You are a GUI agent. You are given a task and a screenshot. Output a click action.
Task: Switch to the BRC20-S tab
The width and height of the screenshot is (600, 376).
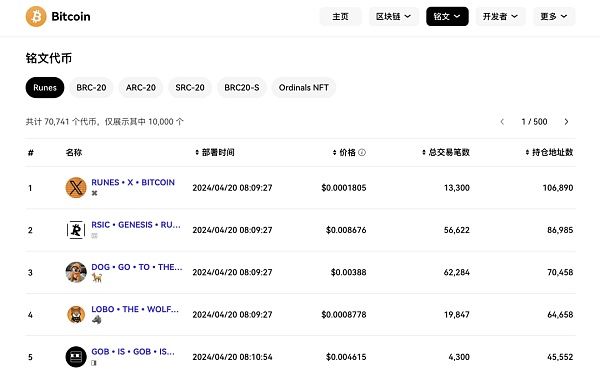coord(241,88)
